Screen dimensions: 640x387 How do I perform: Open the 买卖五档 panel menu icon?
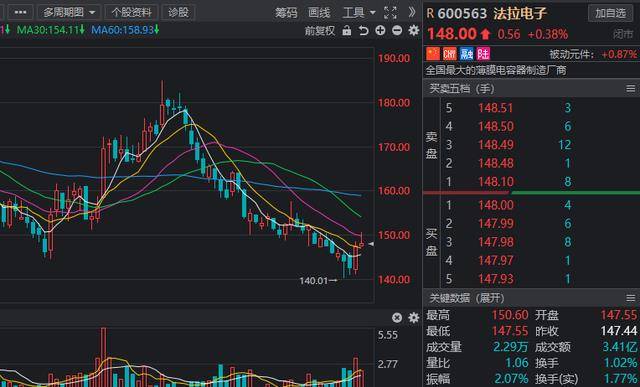pos(631,89)
